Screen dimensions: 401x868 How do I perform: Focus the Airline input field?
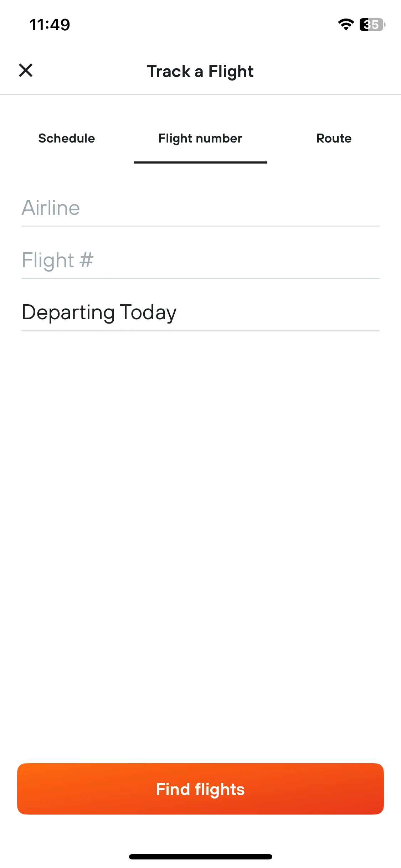tap(200, 208)
